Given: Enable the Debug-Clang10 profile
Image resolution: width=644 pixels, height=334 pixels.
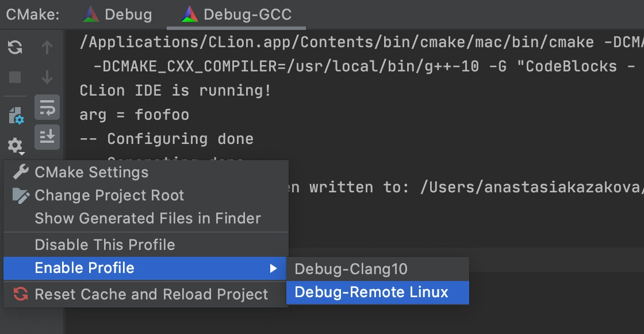Looking at the screenshot, I should click(377, 269).
